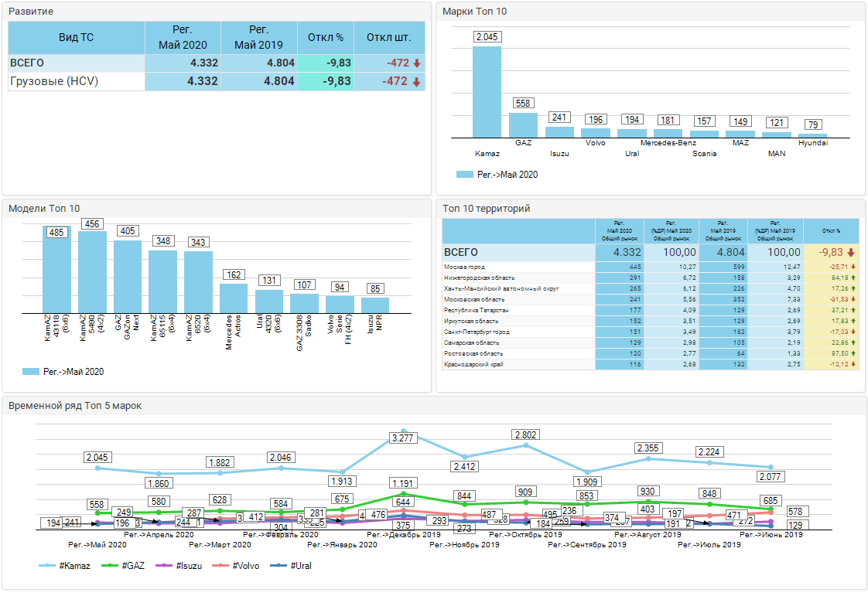Click the green up arrow in Нижегородская область row

853,278
